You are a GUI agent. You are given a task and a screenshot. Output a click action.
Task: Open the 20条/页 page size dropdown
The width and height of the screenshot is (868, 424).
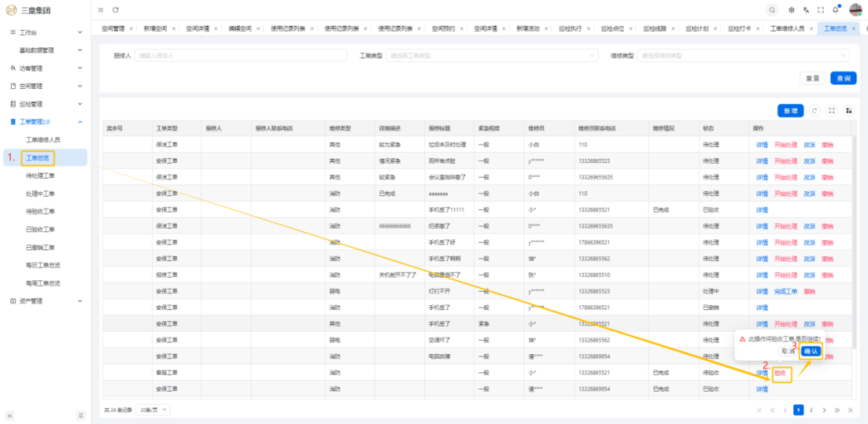coord(154,410)
